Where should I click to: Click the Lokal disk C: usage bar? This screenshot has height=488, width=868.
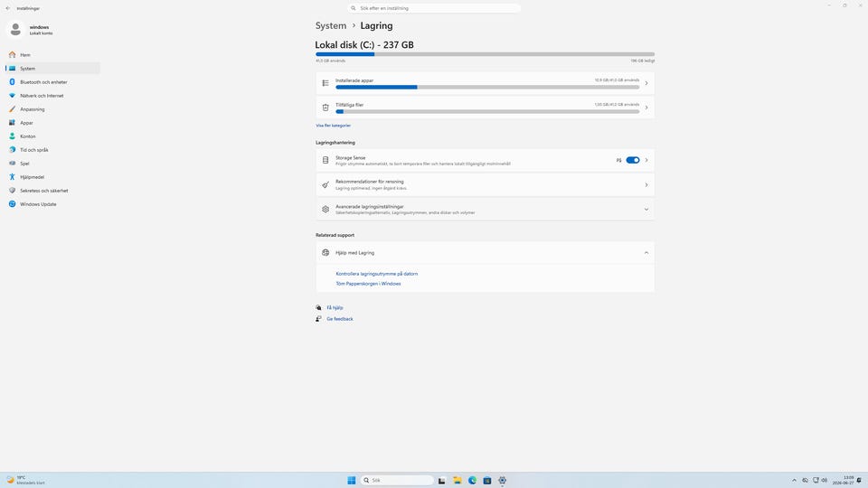pos(485,54)
